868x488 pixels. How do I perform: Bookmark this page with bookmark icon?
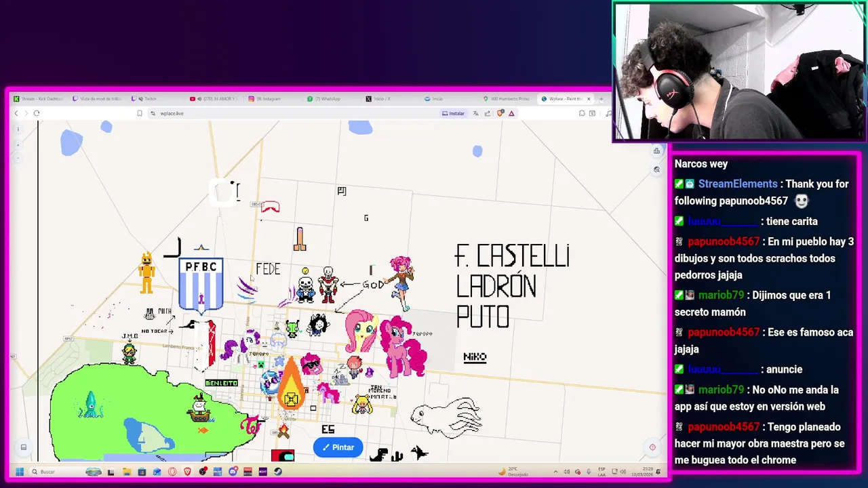click(140, 113)
